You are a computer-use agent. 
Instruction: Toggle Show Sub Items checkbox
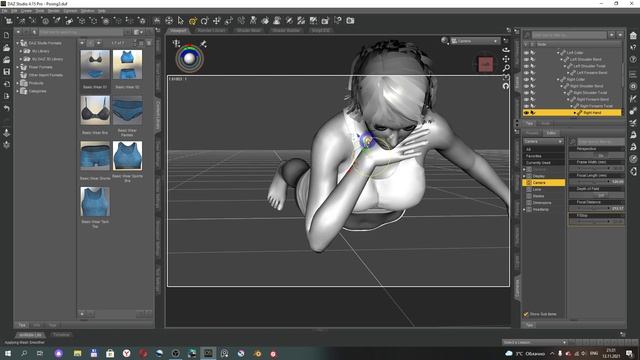point(526,314)
